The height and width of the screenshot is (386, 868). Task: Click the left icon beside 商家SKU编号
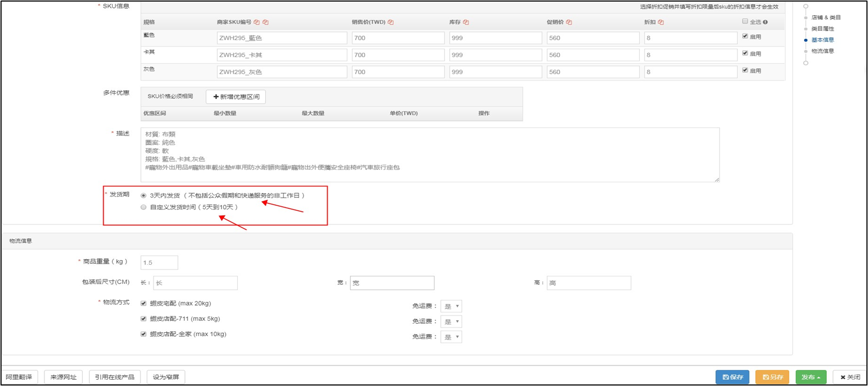256,22
